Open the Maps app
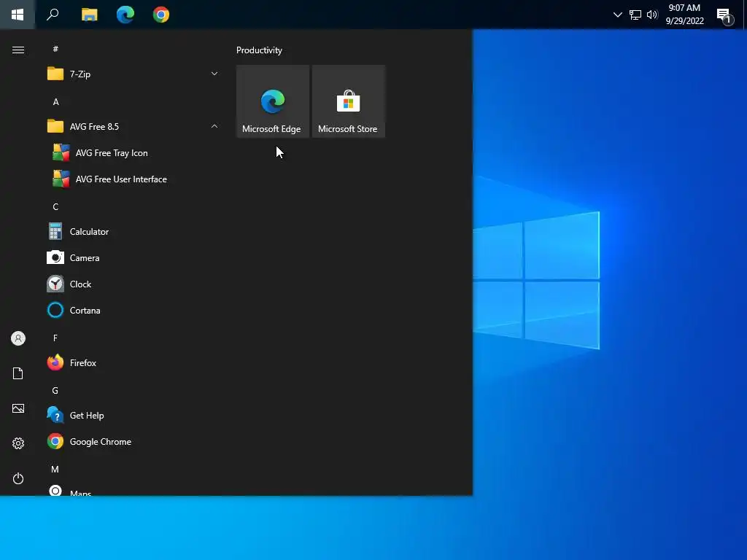 133,491
